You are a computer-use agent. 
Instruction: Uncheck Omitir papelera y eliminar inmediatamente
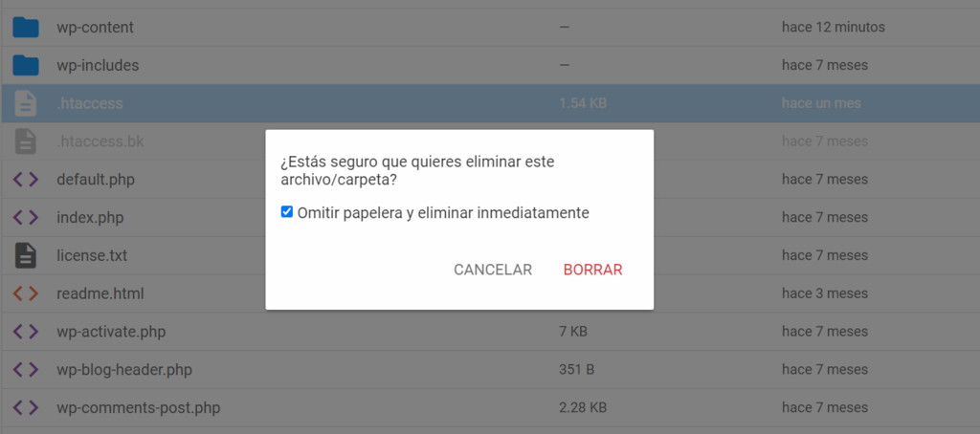(287, 212)
